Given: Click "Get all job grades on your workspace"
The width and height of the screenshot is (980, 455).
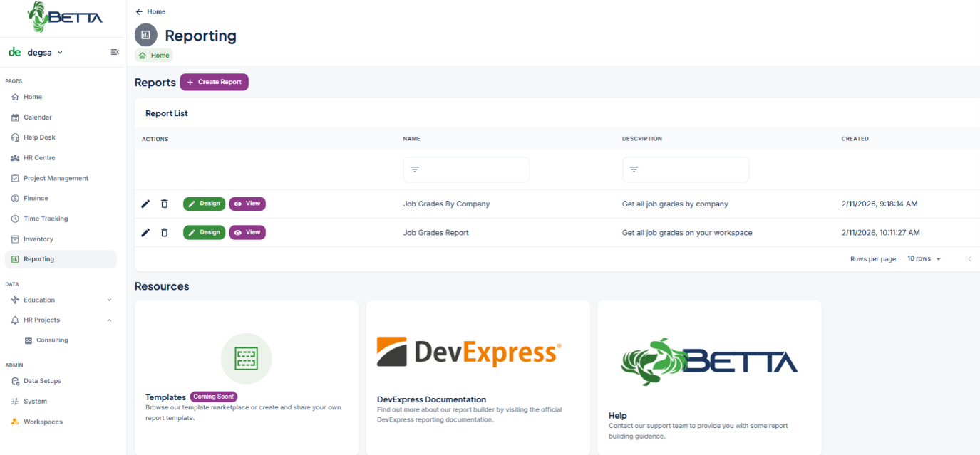Looking at the screenshot, I should pos(687,233).
